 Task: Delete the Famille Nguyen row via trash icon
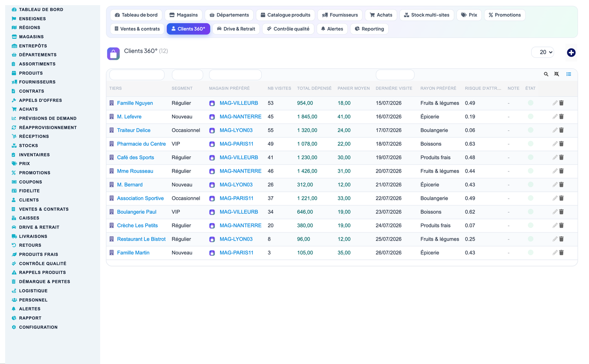point(561,103)
